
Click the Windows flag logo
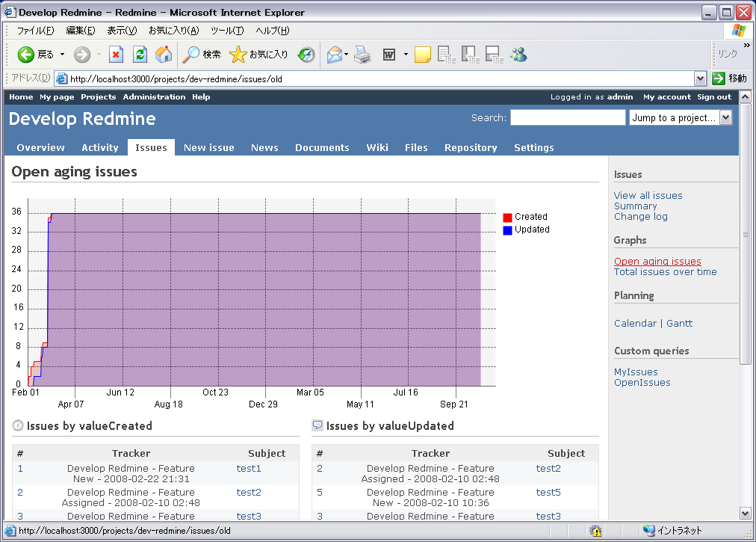[x=738, y=31]
